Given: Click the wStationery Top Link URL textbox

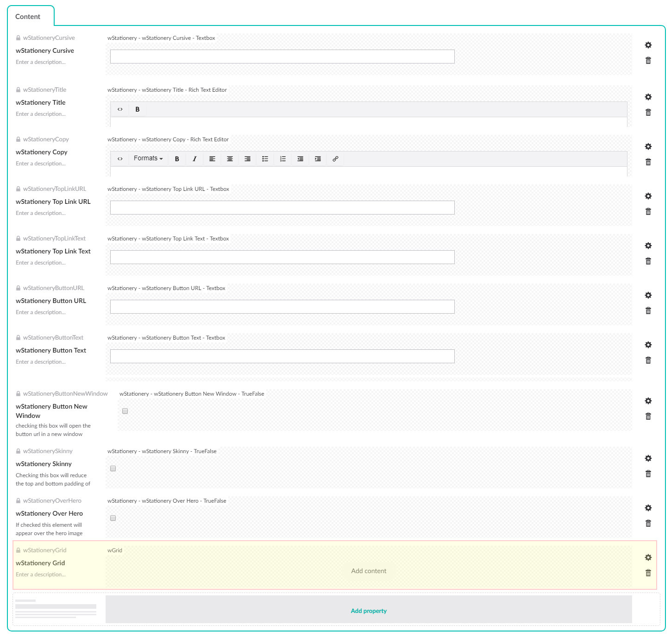Looking at the screenshot, I should pos(282,208).
